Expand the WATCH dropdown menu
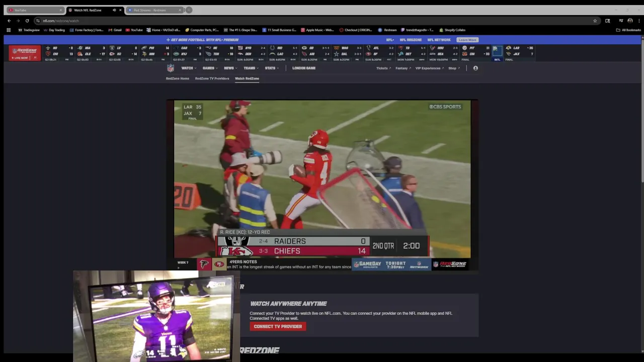This screenshot has width=644, height=362. tap(189, 68)
